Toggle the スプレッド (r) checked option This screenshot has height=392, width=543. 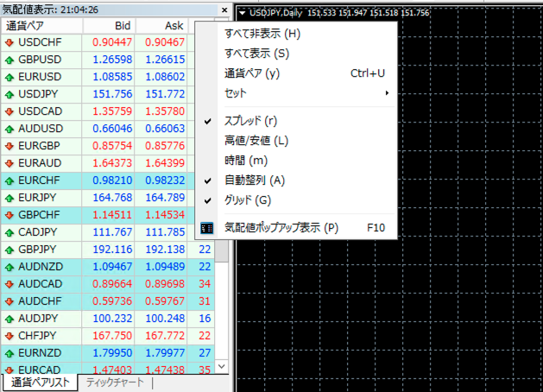click(x=250, y=121)
